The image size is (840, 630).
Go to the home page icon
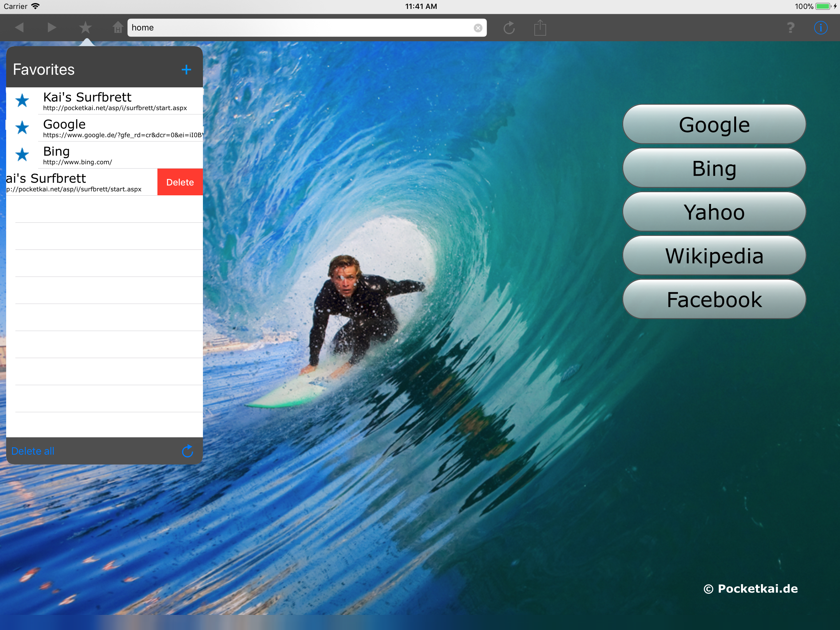pos(118,27)
